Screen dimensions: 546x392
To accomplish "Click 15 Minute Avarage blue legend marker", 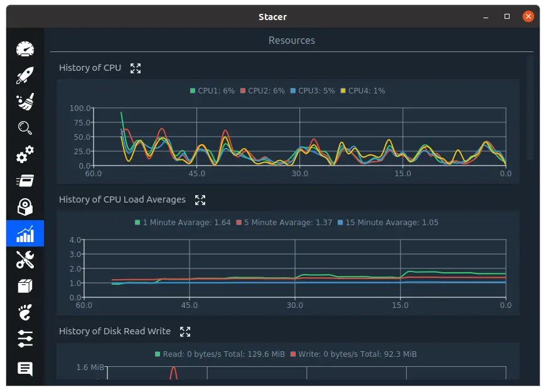I will tap(340, 223).
